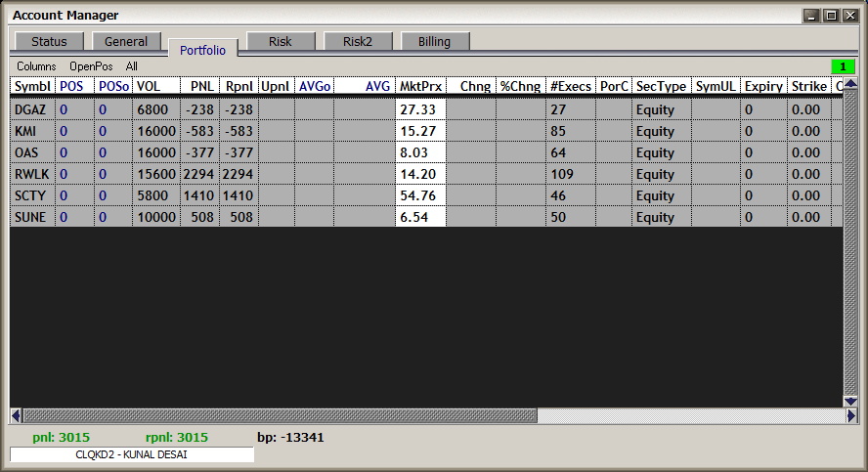868x472 pixels.
Task: Click the RWLK volume value 15600
Action: pos(156,174)
